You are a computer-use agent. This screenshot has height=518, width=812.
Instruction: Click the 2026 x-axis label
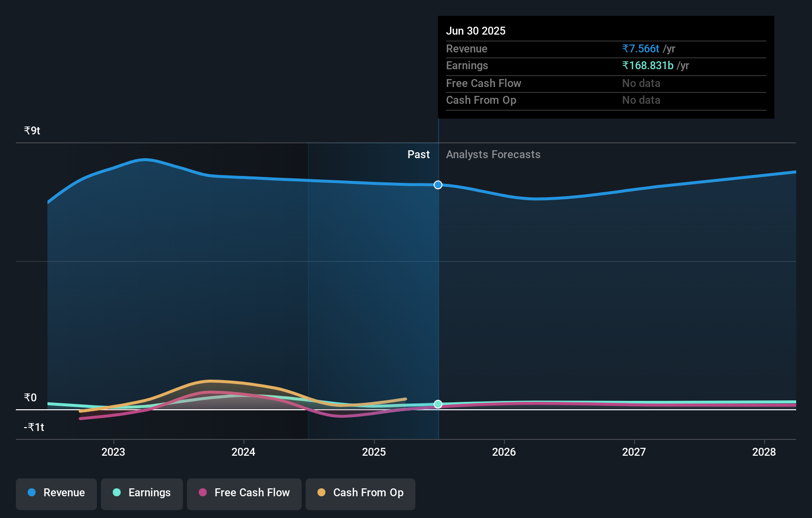(504, 452)
